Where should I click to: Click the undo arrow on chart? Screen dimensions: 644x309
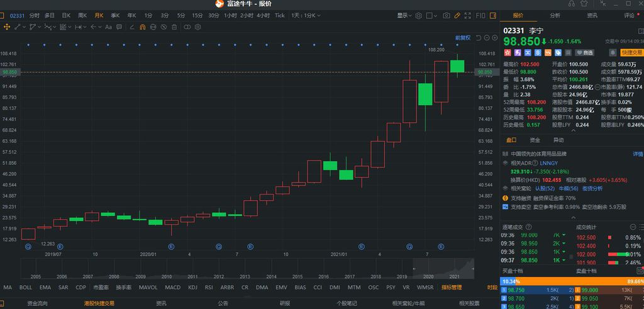(478, 38)
